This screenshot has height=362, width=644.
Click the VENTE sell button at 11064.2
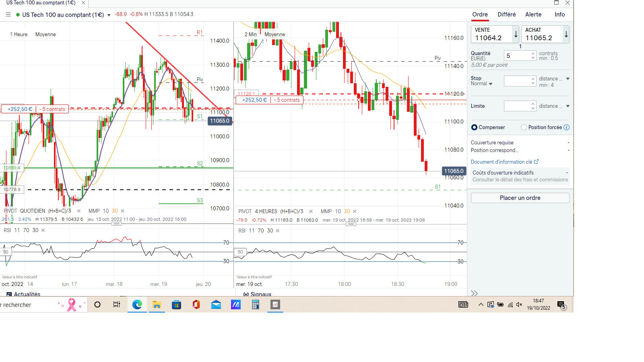coord(495,34)
